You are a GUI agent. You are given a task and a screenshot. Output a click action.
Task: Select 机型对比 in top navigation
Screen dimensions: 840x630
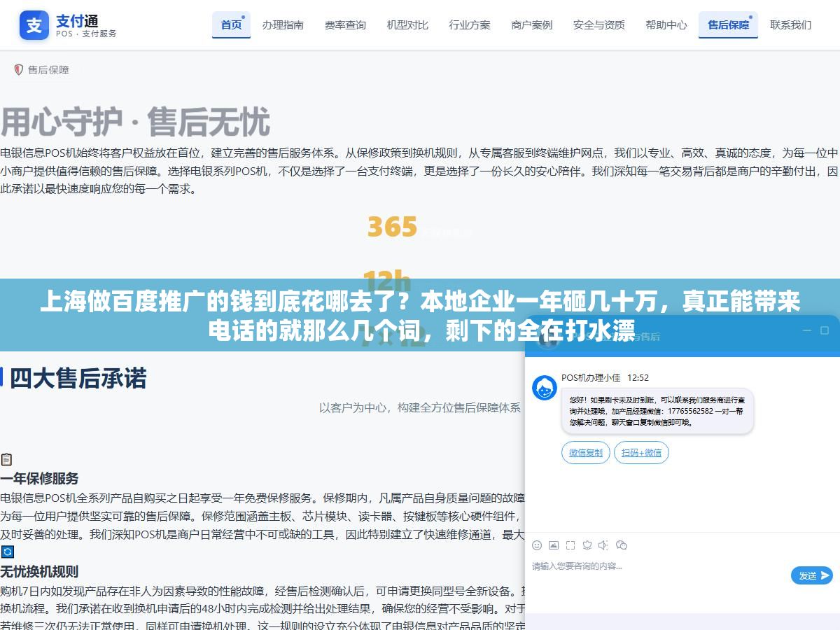407,25
